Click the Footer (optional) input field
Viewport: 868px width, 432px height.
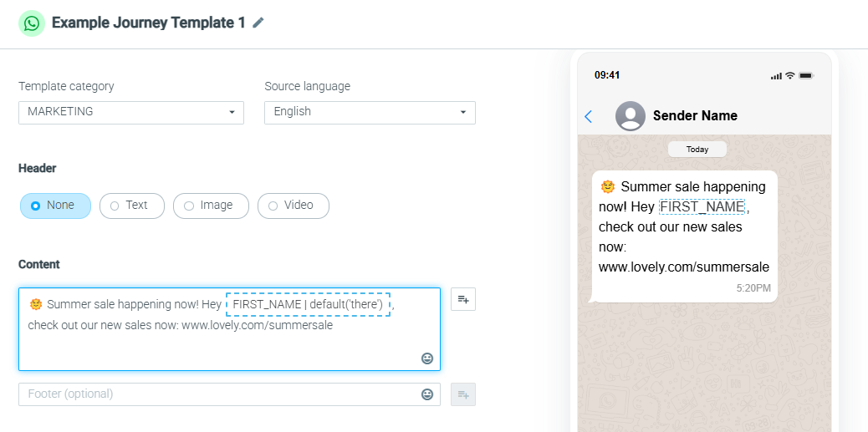[x=229, y=394]
